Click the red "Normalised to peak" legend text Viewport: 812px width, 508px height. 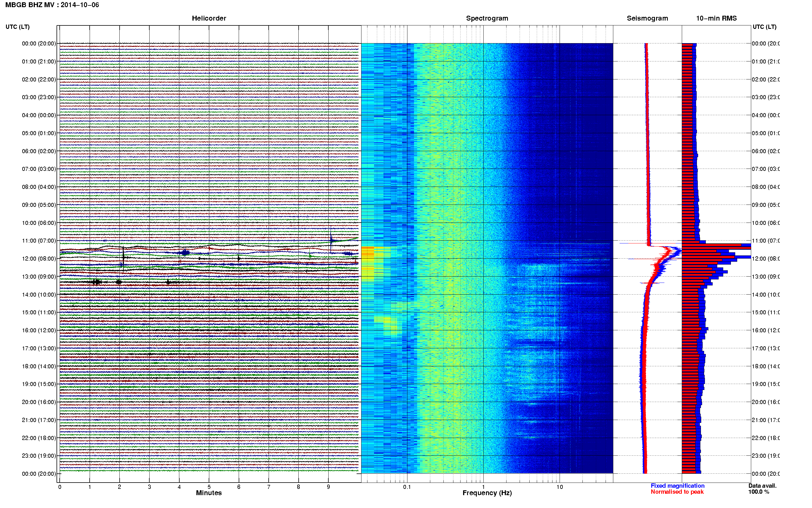tap(677, 492)
